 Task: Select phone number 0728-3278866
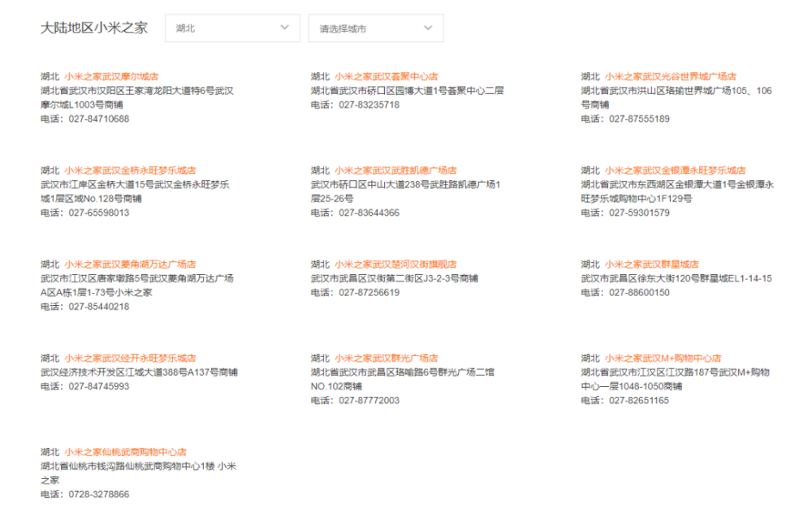[99, 494]
